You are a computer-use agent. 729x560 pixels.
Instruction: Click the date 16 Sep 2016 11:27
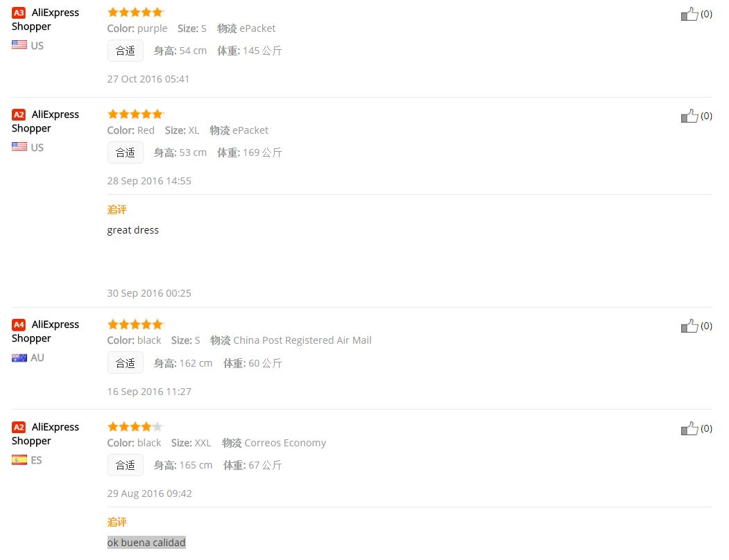pos(149,392)
